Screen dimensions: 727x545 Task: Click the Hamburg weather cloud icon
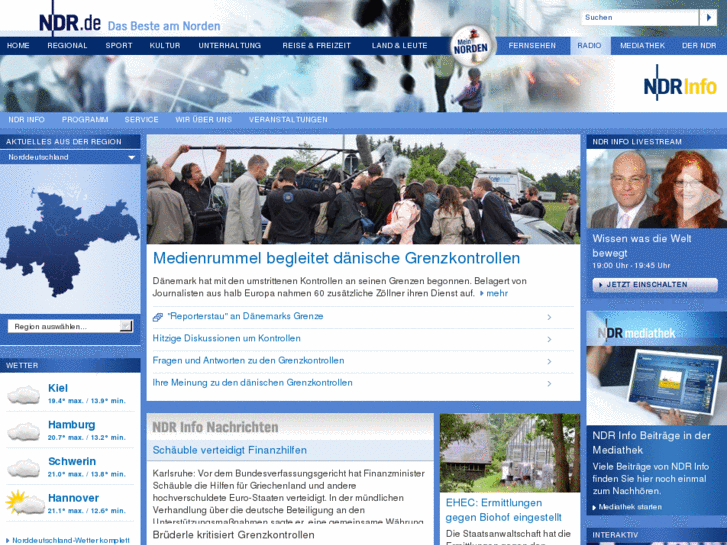point(24,430)
